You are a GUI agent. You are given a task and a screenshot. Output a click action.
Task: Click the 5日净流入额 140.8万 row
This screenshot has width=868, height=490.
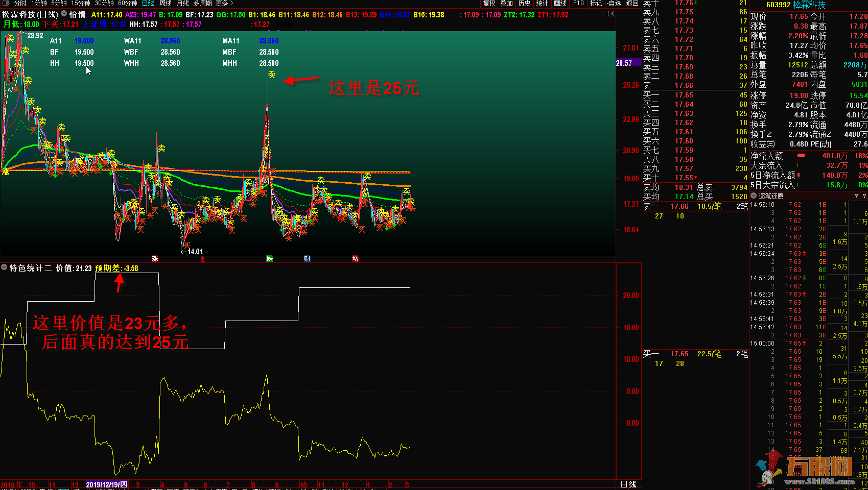click(x=809, y=175)
